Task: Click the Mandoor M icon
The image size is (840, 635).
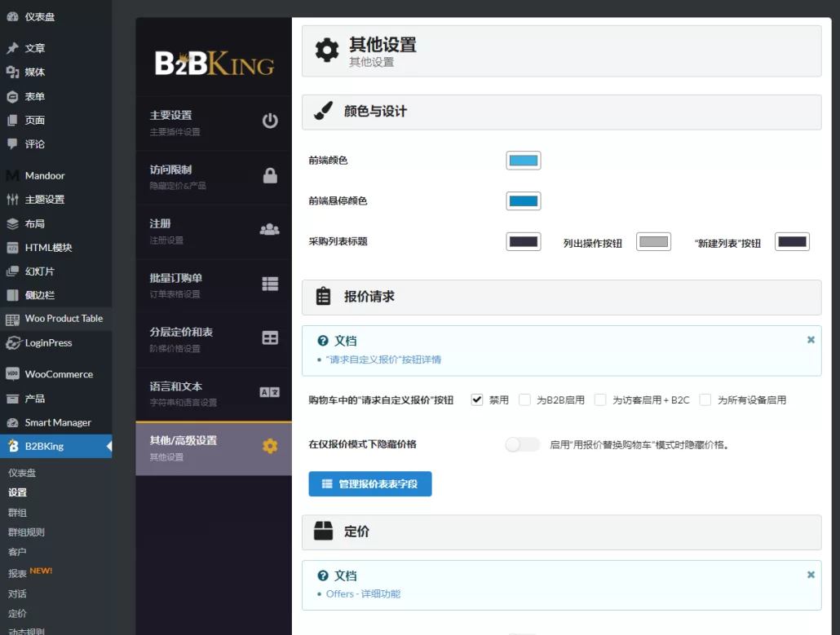Action: click(x=12, y=175)
